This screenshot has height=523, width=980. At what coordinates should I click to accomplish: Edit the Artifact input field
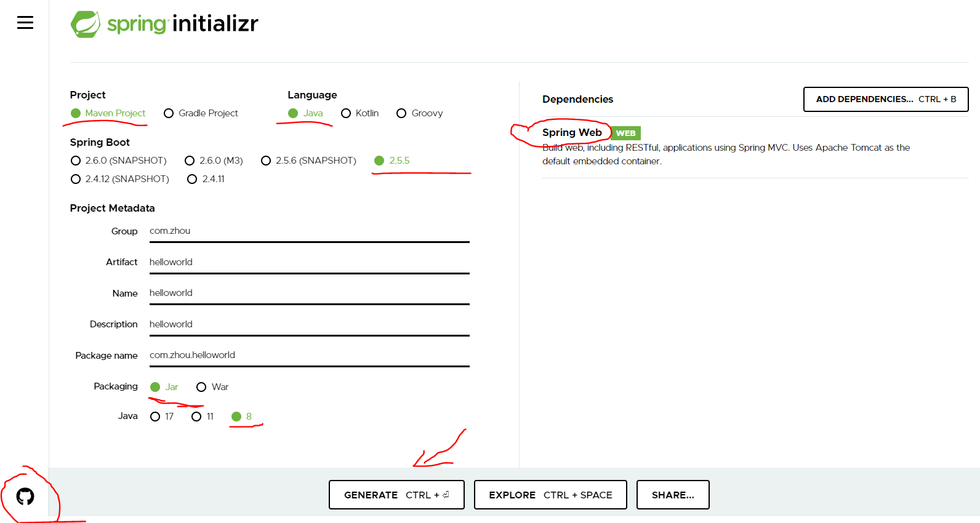310,262
